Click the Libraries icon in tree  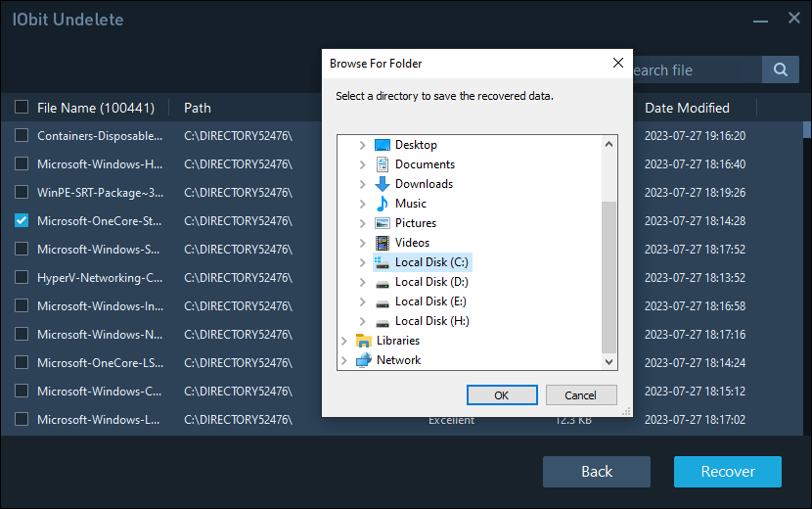pos(364,341)
